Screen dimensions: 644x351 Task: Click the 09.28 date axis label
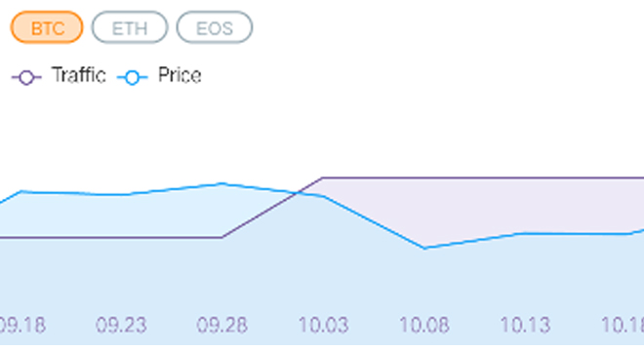(222, 325)
